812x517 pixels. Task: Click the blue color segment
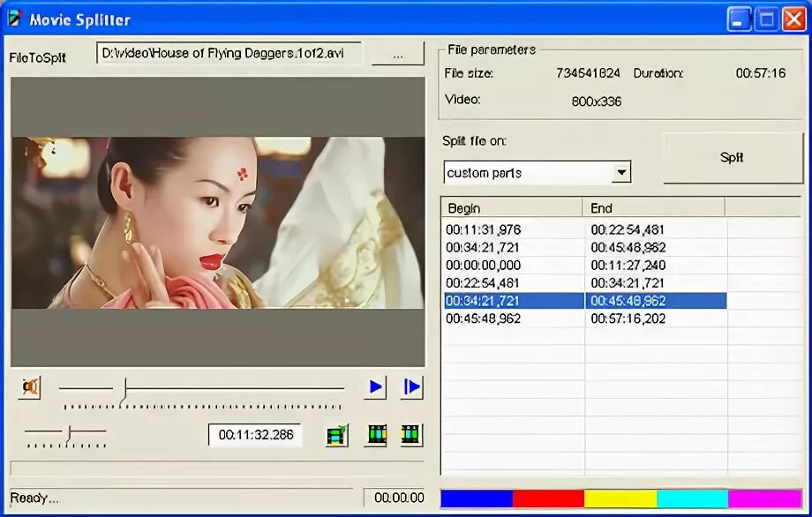click(477, 498)
